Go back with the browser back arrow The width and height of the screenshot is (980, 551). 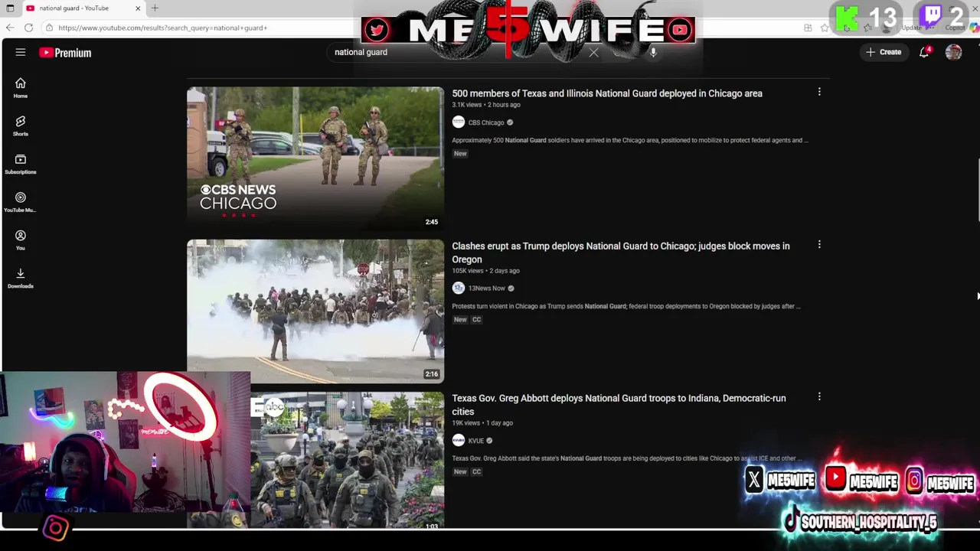pyautogui.click(x=10, y=28)
